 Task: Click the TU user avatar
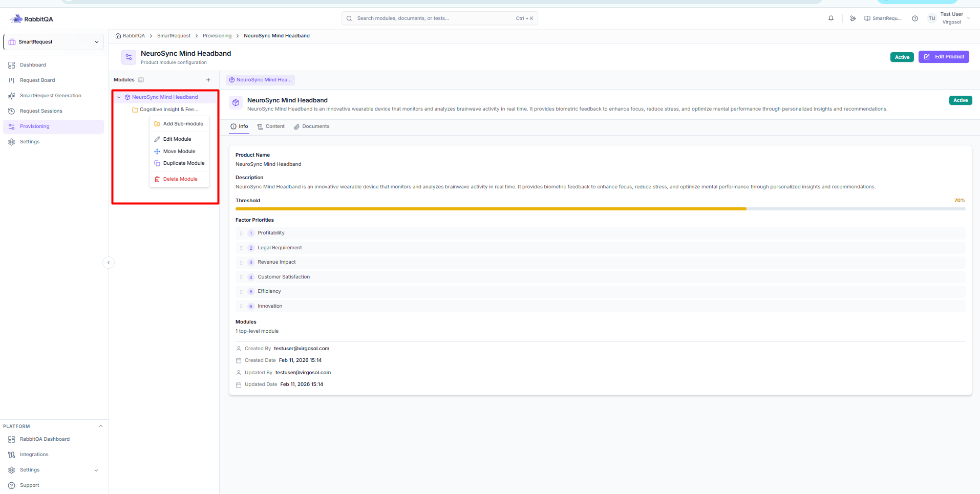click(932, 18)
